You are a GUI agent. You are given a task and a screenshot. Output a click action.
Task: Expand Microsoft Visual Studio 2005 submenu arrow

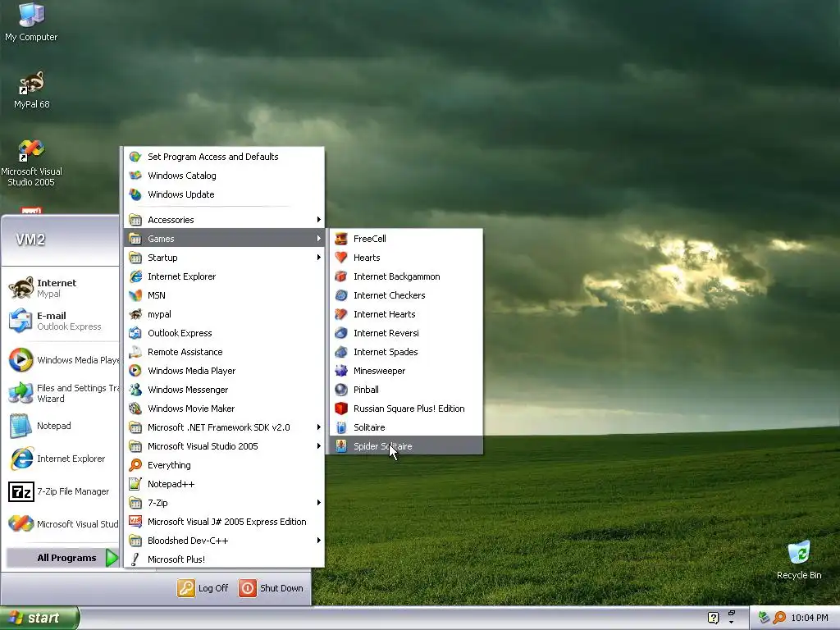pyautogui.click(x=319, y=446)
